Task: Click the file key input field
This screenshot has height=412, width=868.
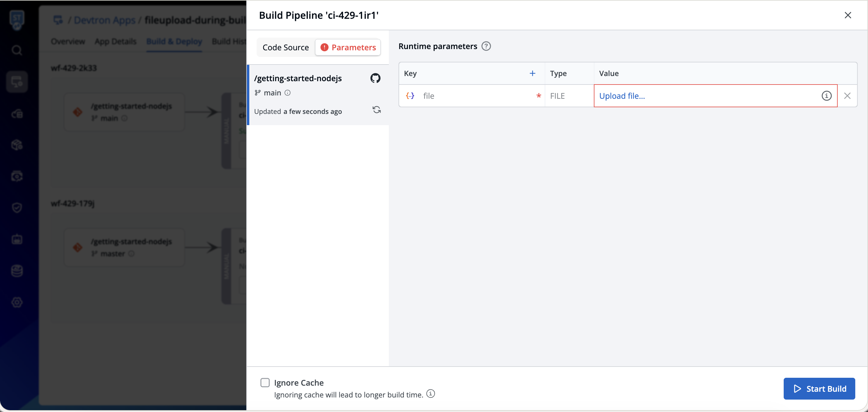Action: pyautogui.click(x=476, y=96)
